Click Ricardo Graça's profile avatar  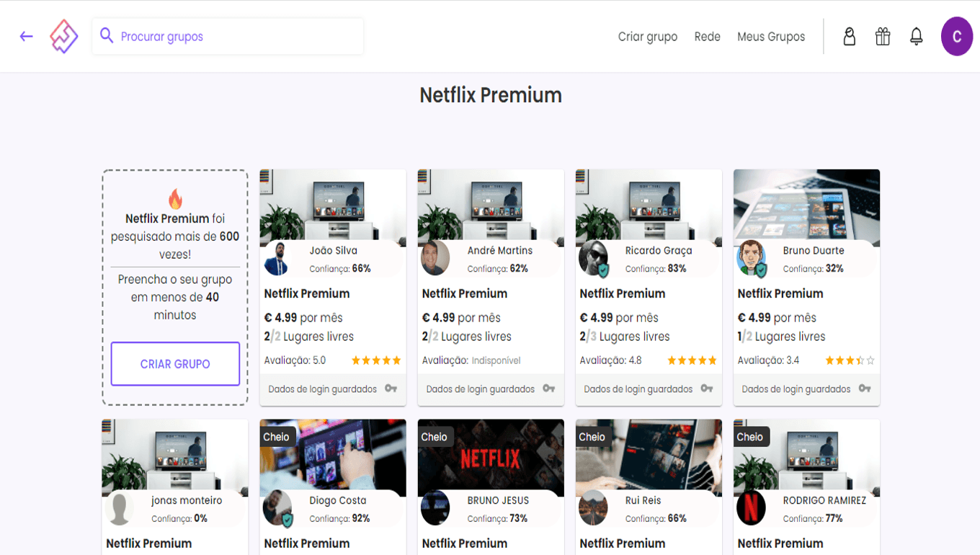593,259
